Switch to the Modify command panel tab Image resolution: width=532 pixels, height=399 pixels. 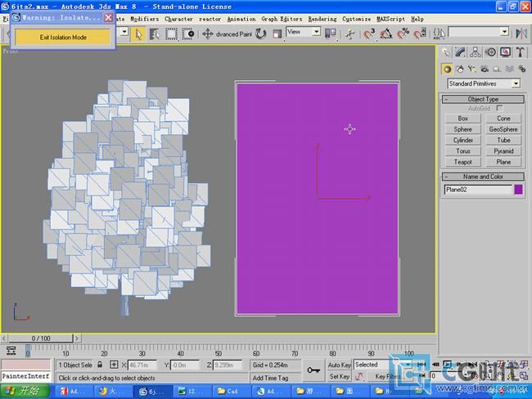[x=461, y=52]
